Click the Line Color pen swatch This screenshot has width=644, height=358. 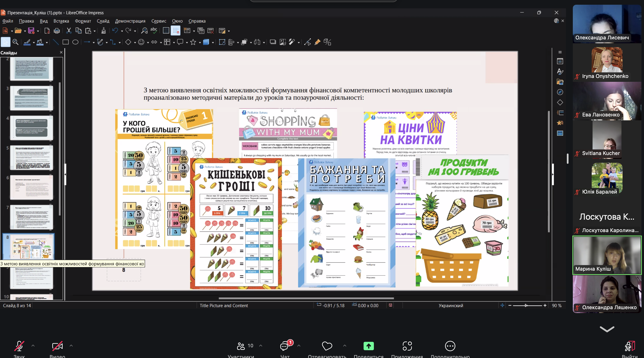27,42
